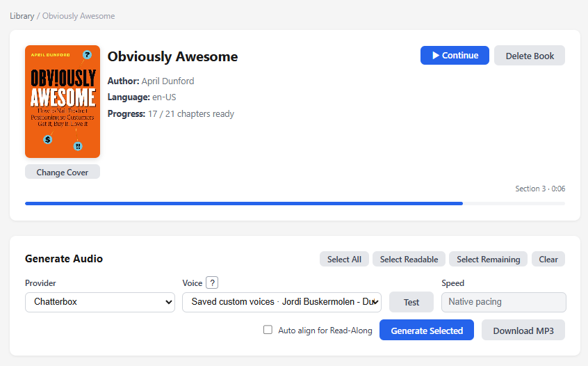Open the Obviously Awesome book cover thumbnail
The width and height of the screenshot is (588, 366).
(x=63, y=102)
